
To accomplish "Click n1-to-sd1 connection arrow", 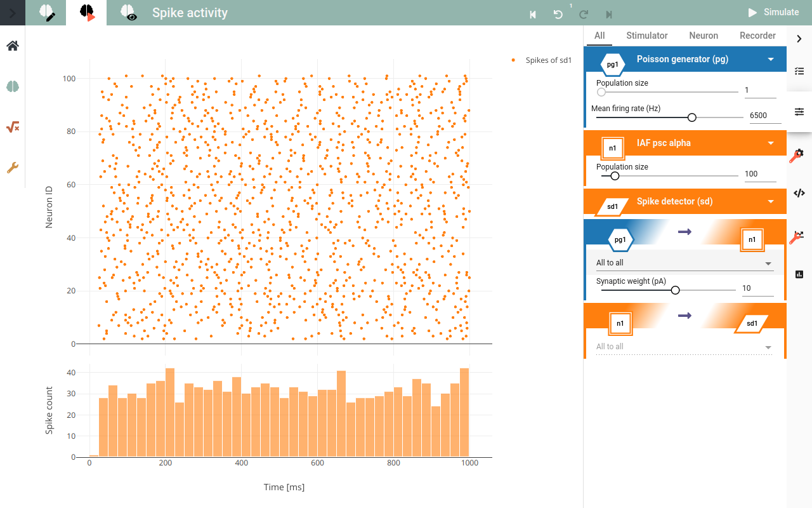I will tap(684, 316).
